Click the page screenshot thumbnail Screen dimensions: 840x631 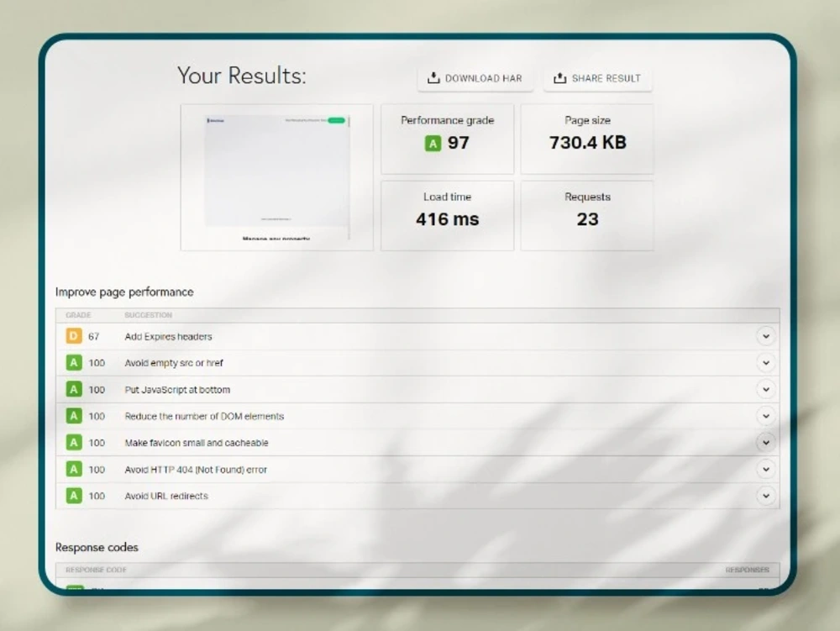pyautogui.click(x=276, y=176)
